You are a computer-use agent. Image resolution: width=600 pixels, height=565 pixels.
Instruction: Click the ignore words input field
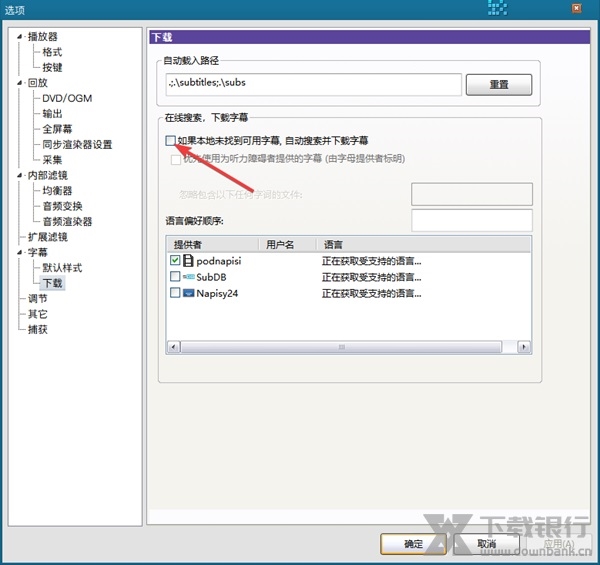[472, 194]
